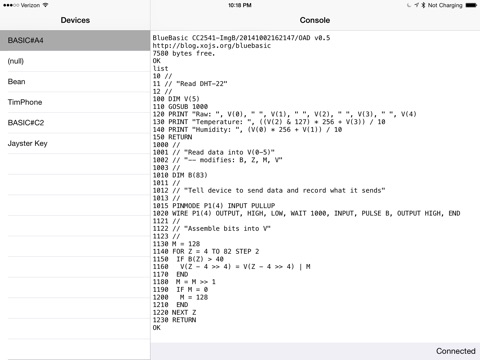
Task: Tap line 1001 "Read data into V(0-5)"
Action: (x=214, y=152)
